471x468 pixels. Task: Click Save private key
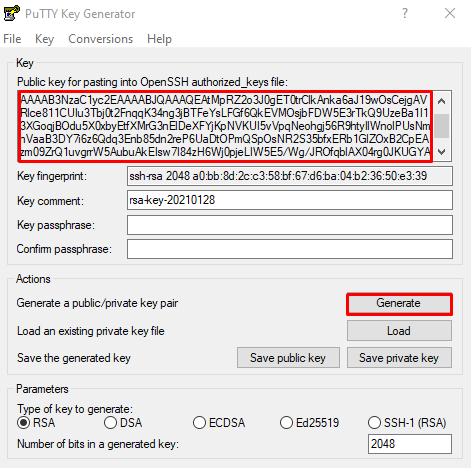[x=399, y=358]
